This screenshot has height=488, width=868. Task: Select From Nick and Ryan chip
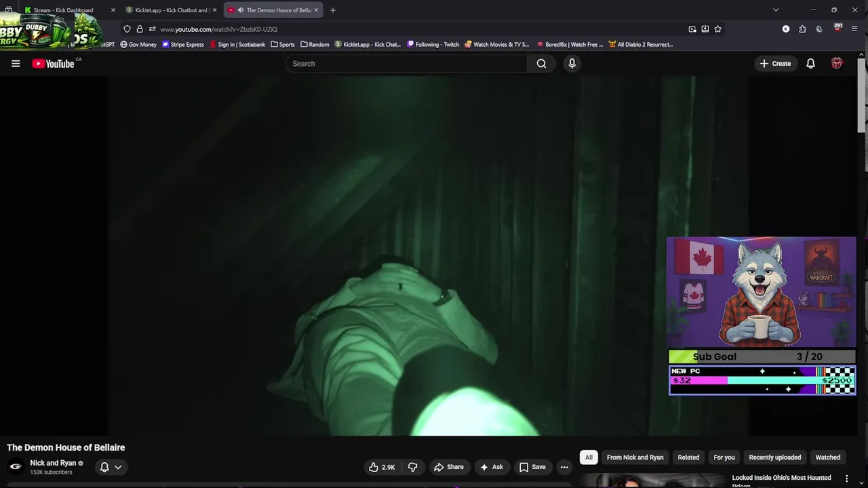pyautogui.click(x=635, y=457)
